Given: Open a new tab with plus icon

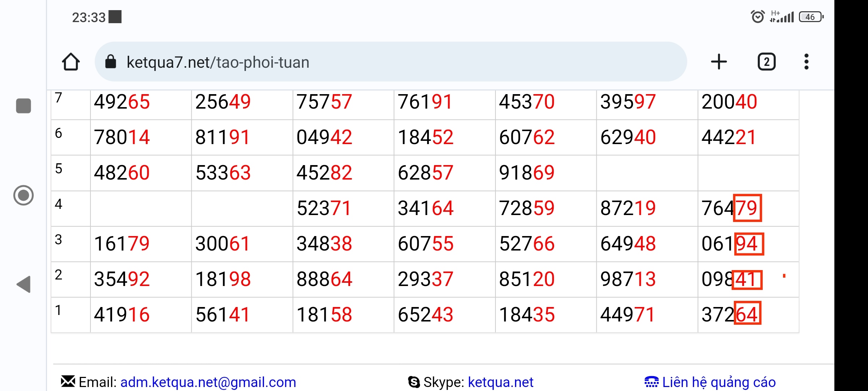Looking at the screenshot, I should coord(719,62).
